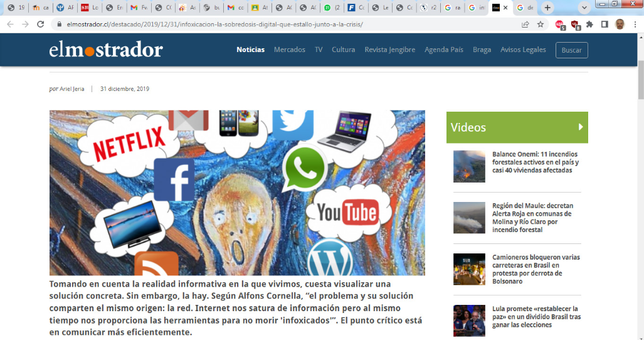Open Chrome three-dot menu

tap(635, 24)
